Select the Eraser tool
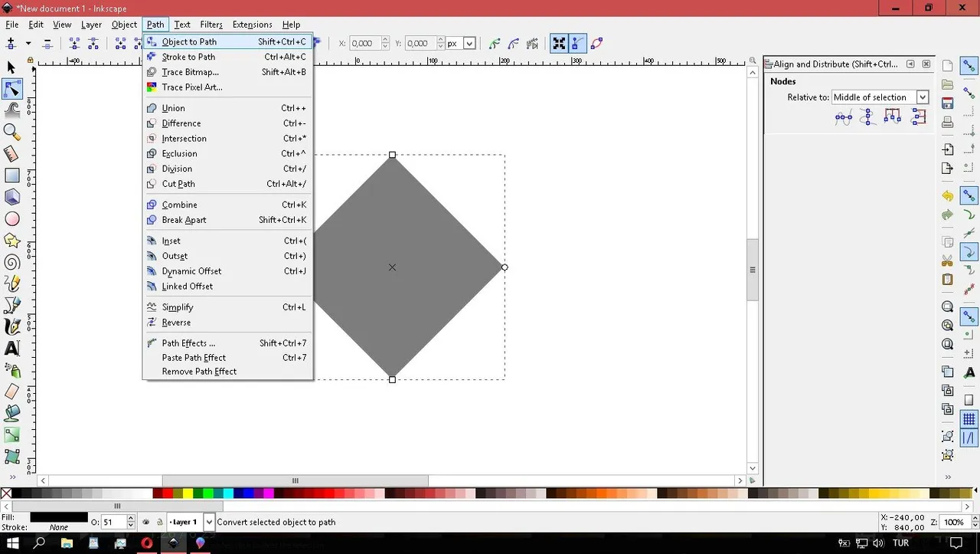 click(11, 392)
